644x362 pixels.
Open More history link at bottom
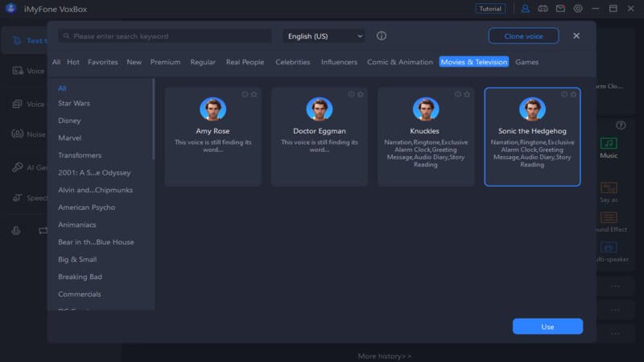pyautogui.click(x=385, y=356)
